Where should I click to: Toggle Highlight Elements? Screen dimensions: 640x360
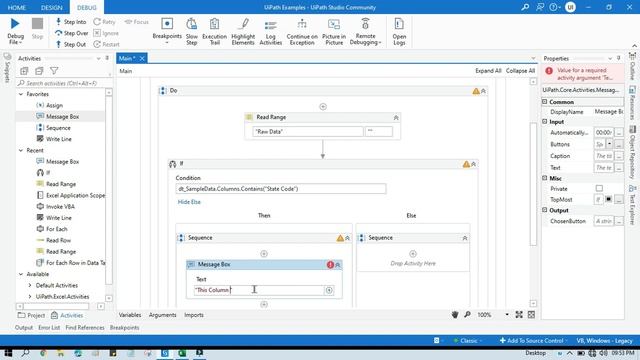point(243,31)
